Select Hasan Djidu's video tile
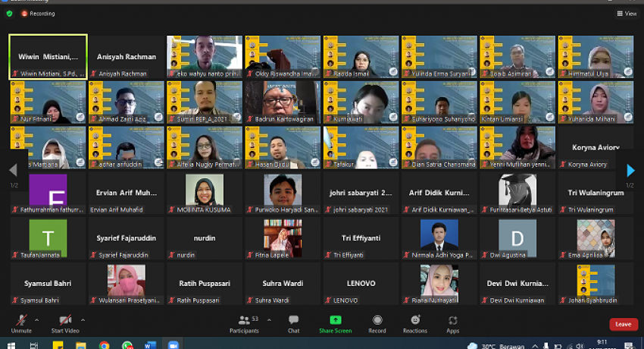 (283, 148)
